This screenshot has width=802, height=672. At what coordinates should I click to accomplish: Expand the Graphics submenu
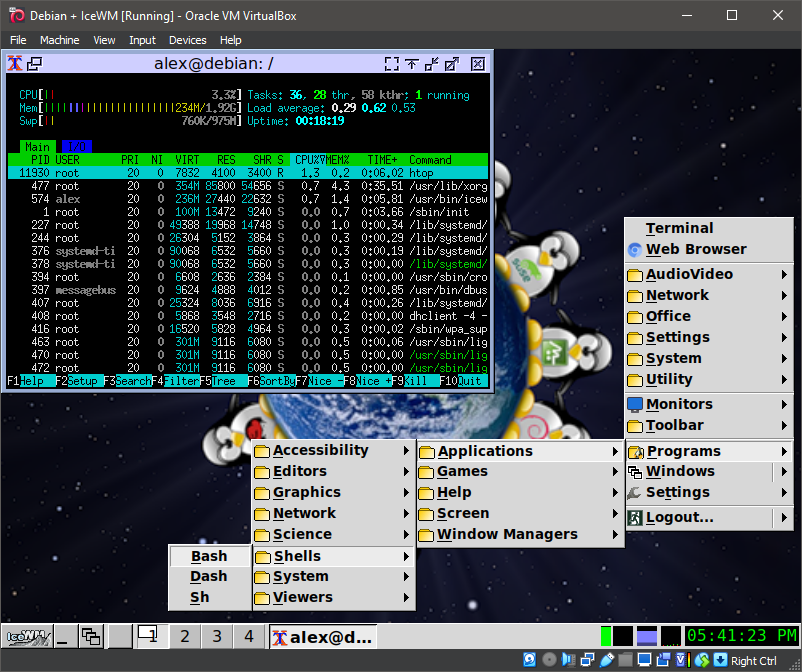coord(306,492)
